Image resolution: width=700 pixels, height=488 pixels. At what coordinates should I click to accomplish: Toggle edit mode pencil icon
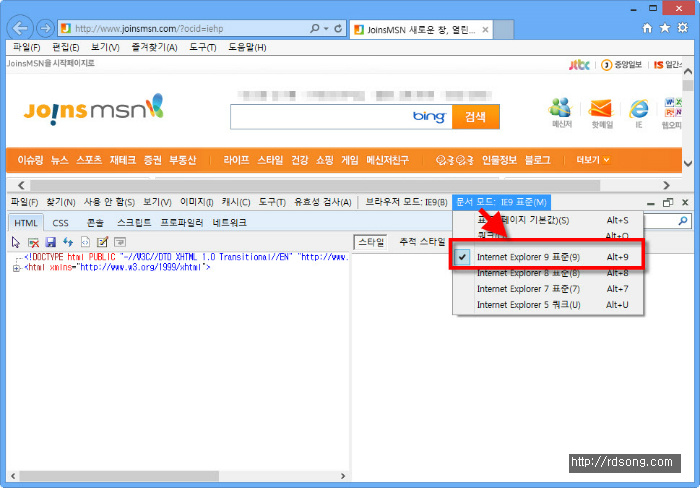pyautogui.click(x=103, y=242)
